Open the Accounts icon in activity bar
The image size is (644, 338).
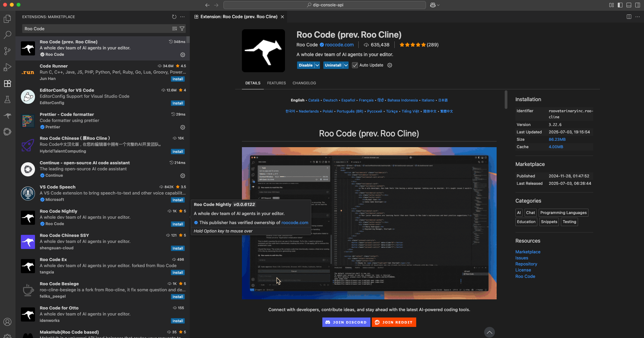coord(7,322)
